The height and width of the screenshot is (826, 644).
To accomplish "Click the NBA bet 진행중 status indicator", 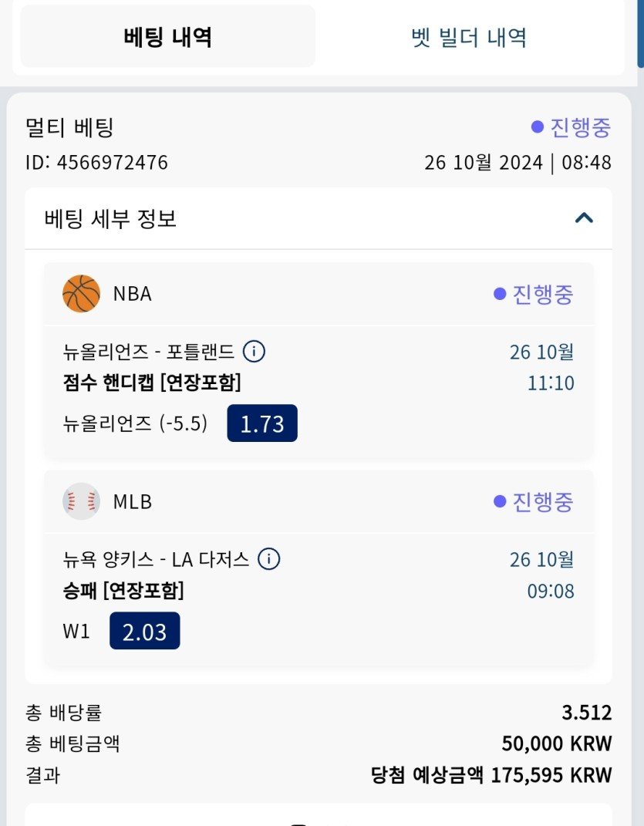I will (x=534, y=294).
